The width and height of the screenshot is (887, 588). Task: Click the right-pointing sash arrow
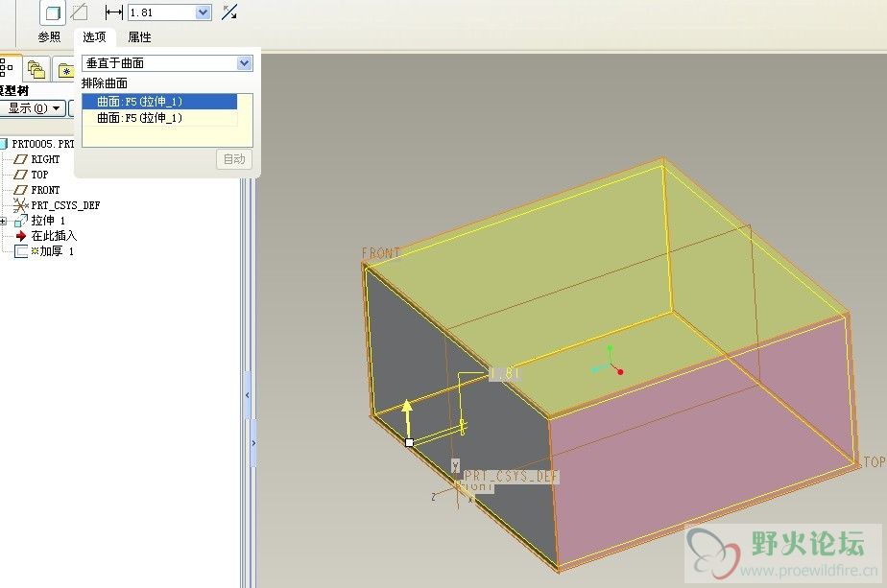(252, 443)
